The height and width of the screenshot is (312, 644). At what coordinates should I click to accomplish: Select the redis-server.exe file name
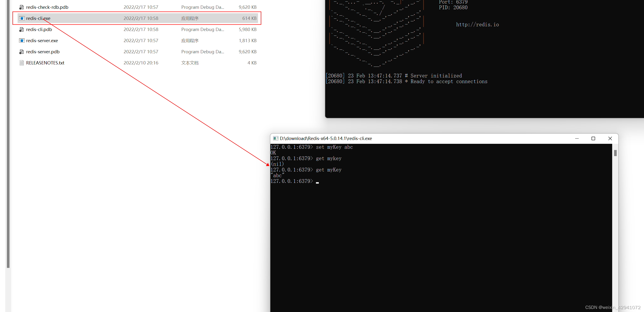(42, 41)
